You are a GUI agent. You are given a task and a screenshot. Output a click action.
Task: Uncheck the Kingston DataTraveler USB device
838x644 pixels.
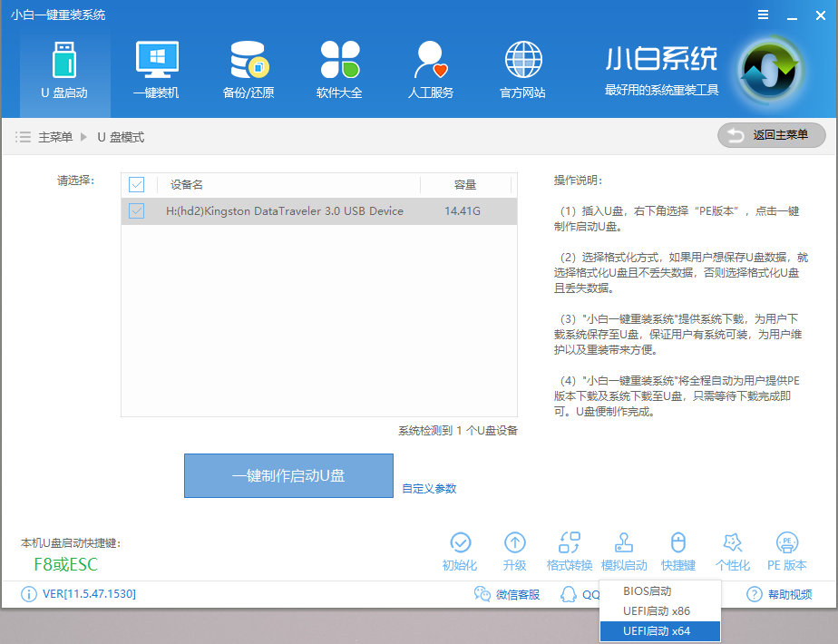(138, 210)
